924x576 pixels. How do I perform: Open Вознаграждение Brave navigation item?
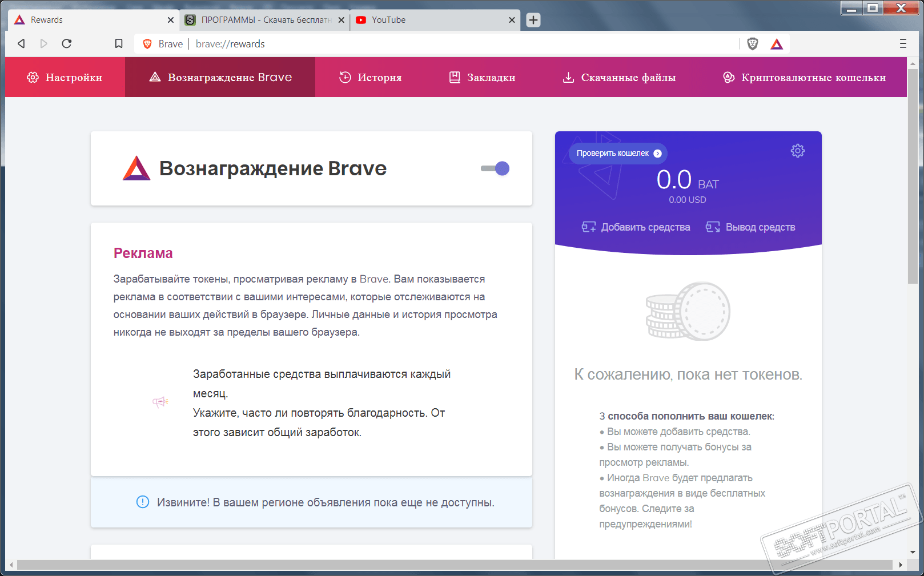point(220,77)
